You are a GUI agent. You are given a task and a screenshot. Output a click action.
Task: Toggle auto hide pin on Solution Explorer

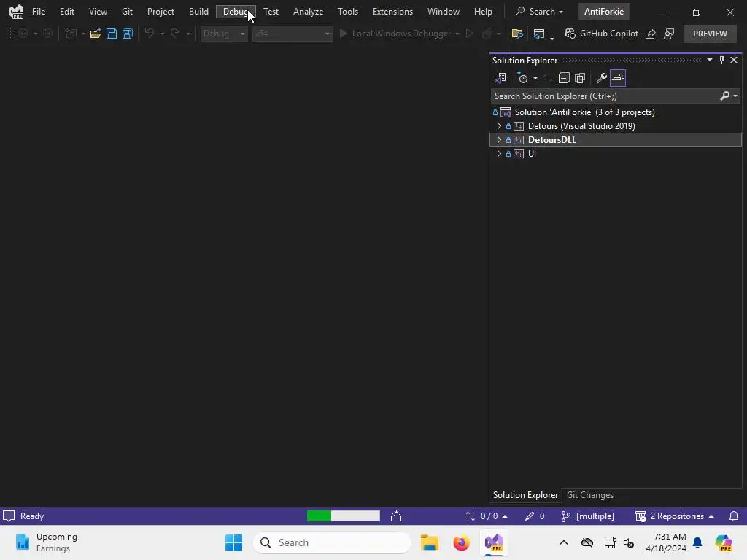pyautogui.click(x=721, y=60)
